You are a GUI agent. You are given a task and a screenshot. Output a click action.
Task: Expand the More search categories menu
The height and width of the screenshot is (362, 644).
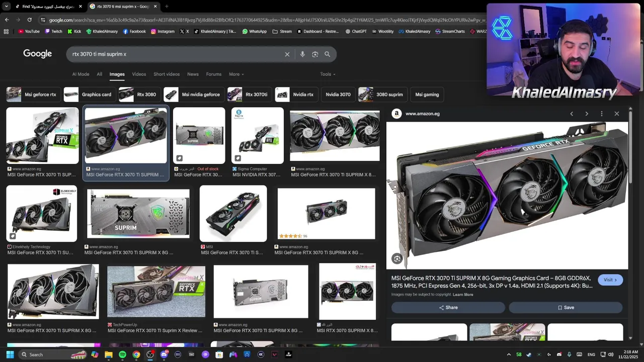click(x=236, y=74)
